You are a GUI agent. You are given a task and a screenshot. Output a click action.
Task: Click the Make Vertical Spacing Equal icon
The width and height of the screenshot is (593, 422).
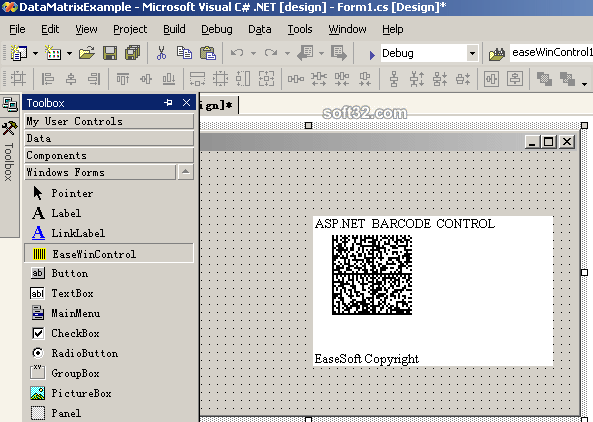[x=394, y=79]
